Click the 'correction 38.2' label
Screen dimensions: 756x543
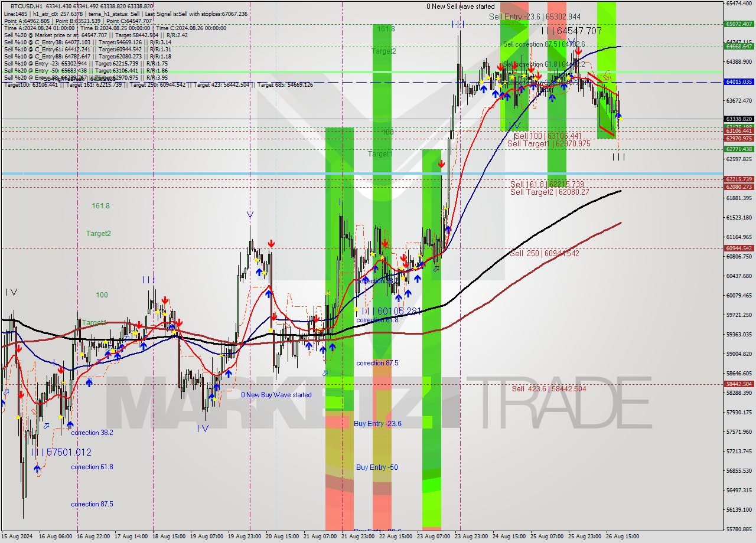pos(92,433)
